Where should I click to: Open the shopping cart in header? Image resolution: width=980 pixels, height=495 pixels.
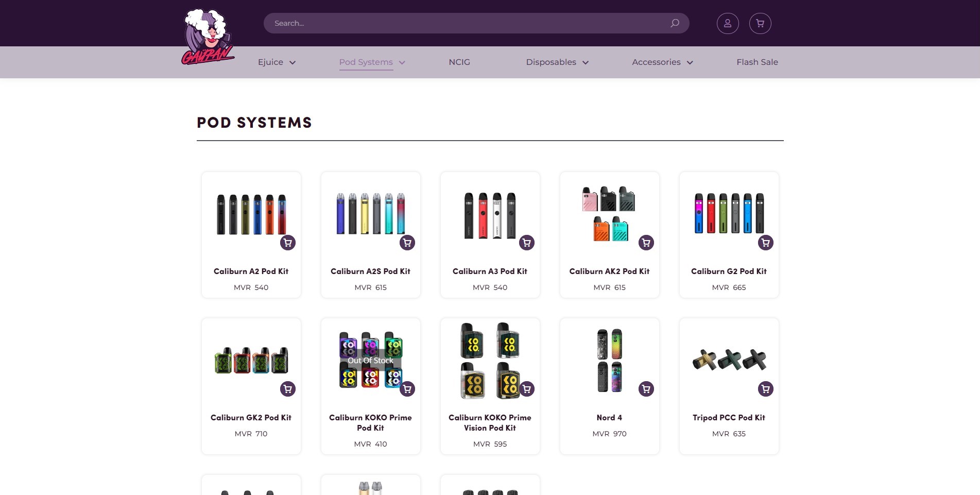click(x=760, y=23)
